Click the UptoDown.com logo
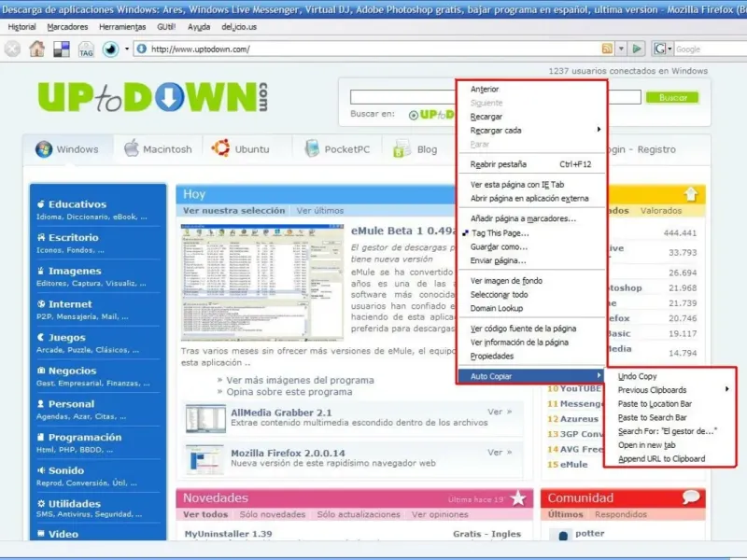 [x=152, y=97]
